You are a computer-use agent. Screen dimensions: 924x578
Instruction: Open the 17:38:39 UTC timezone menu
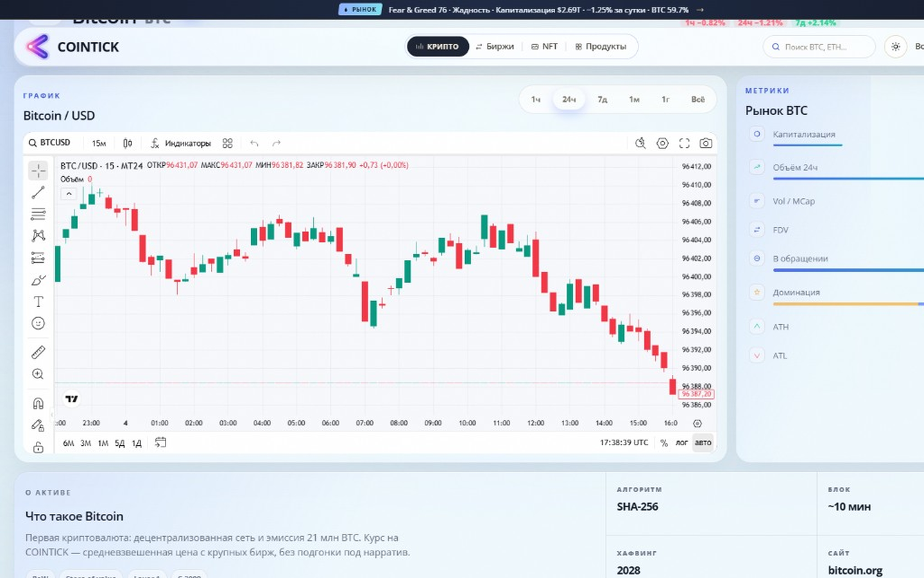(624, 442)
